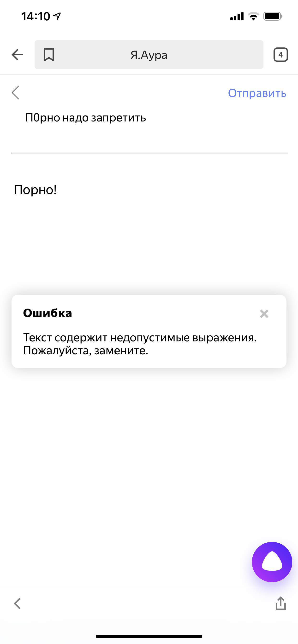
Task: Launch the purple Alice voice assistant
Action: click(x=272, y=562)
